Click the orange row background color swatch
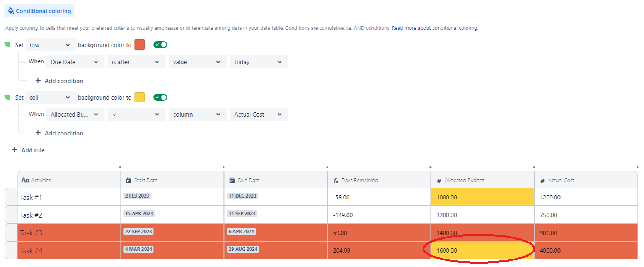Image resolution: width=644 pixels, height=267 pixels. pos(140,45)
